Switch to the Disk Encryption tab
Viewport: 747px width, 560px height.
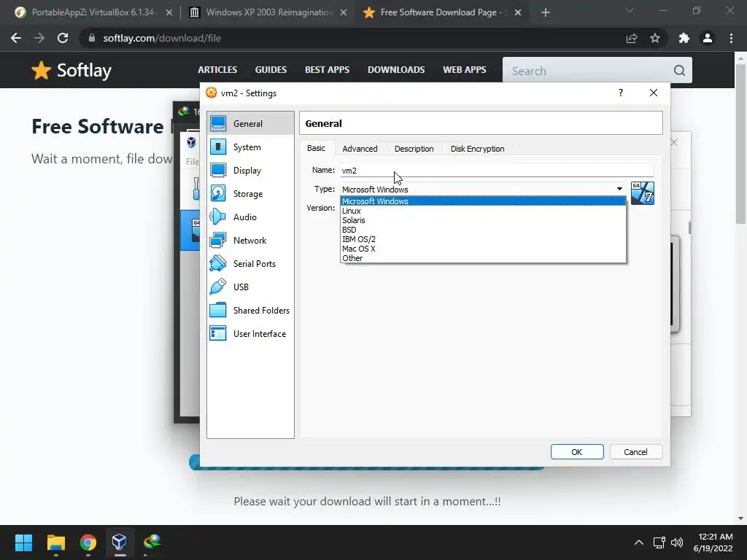pyautogui.click(x=477, y=149)
